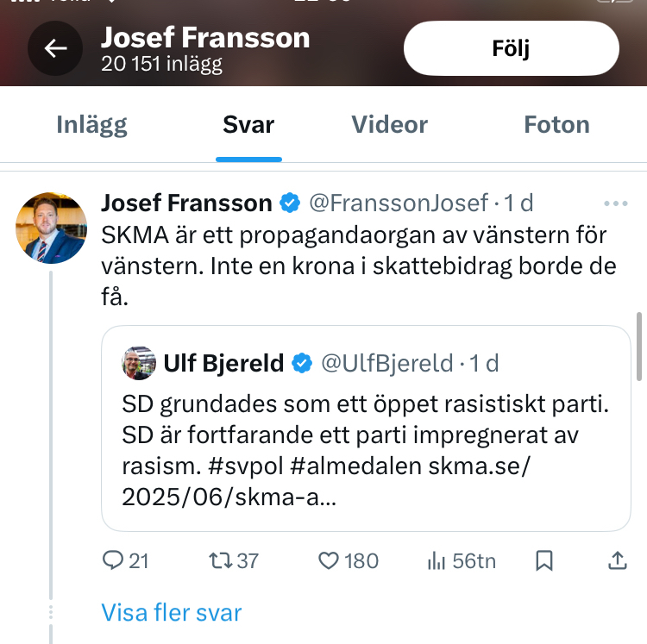647x644 pixels.
Task: Click Ulf Bjereld's verified badge
Action: [301, 363]
